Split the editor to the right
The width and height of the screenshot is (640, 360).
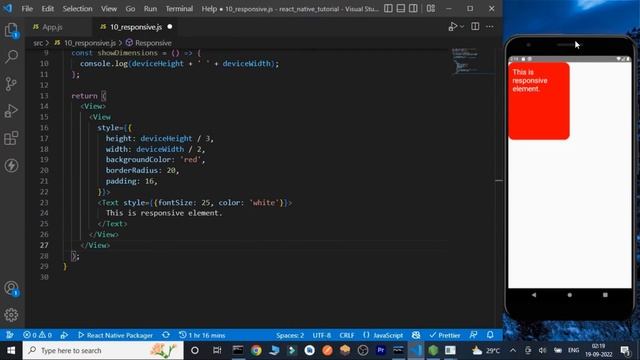coord(475,27)
